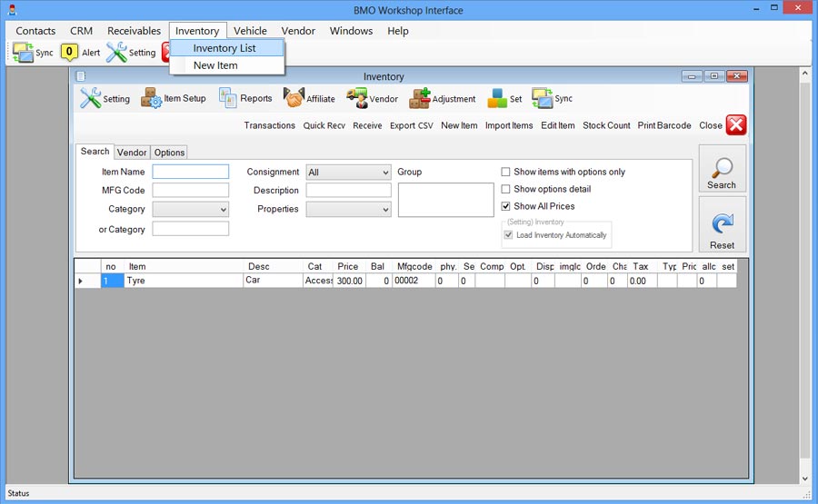Screen dimensions: 818x504
Task: Click the Item column header
Action: (184, 266)
